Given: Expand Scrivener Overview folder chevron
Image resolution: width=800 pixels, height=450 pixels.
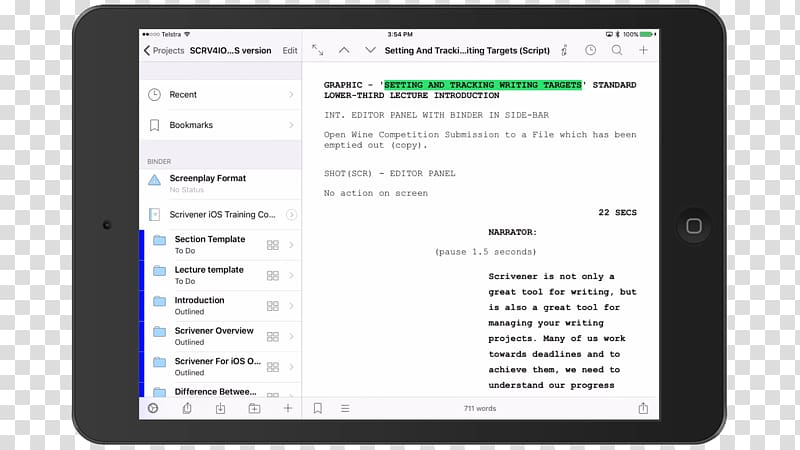Looking at the screenshot, I should pos(291,336).
